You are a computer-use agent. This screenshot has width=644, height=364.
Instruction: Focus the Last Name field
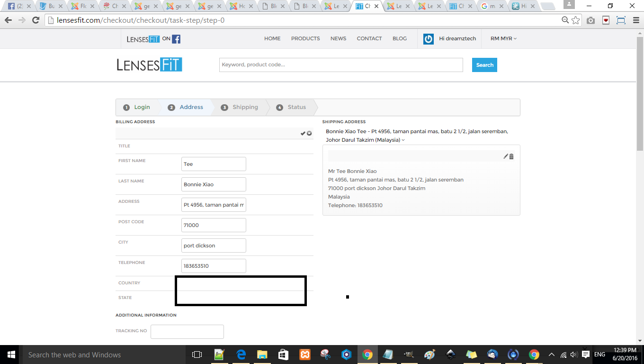point(214,184)
